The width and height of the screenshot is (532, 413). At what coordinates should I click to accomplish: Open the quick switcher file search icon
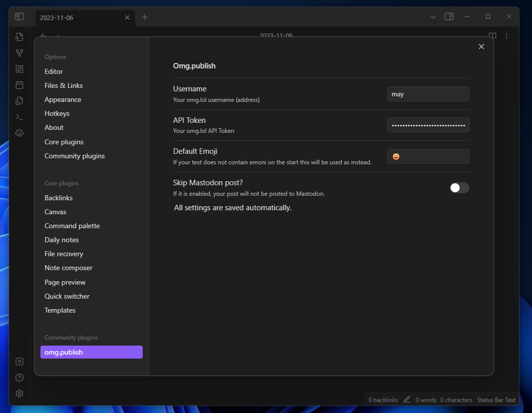tap(19, 36)
